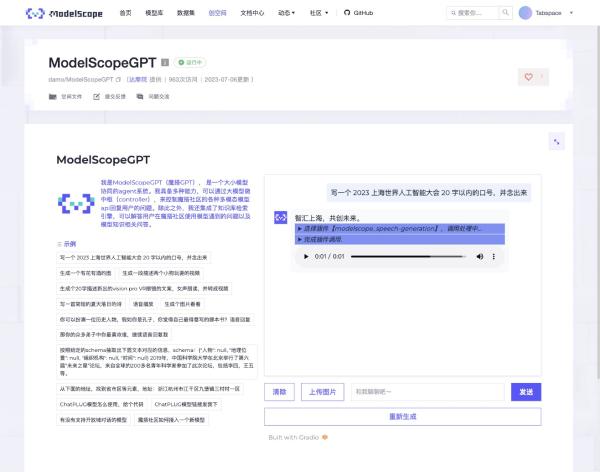Viewport: 600px width, 472px height.
Task: Expand the modelscope.speech-generation plugin call row
Action: [x=399, y=229]
